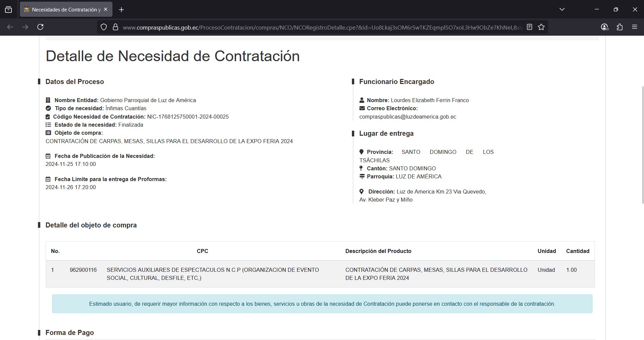Click the compraspublicas URL address field
Screen dimensions: 644x340
322,27
